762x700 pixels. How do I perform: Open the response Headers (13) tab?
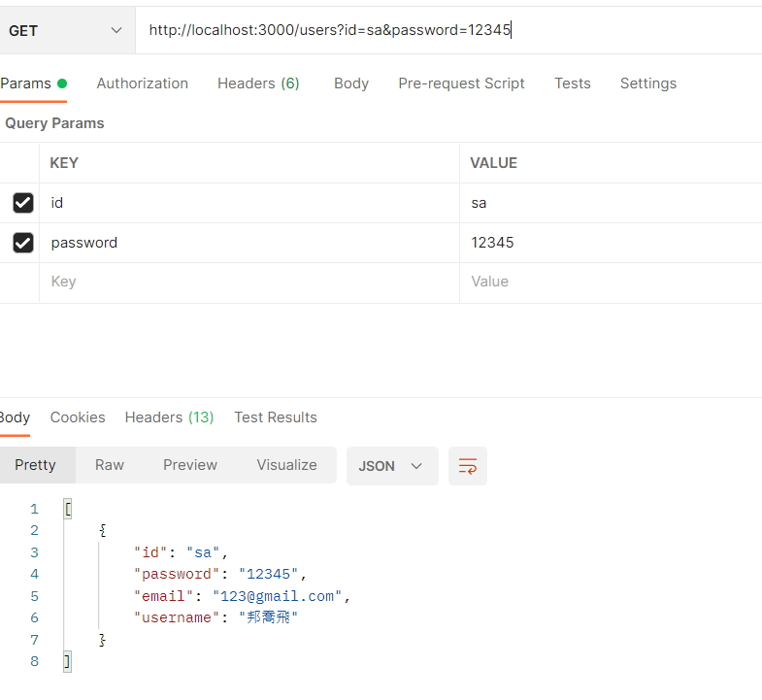(x=169, y=417)
